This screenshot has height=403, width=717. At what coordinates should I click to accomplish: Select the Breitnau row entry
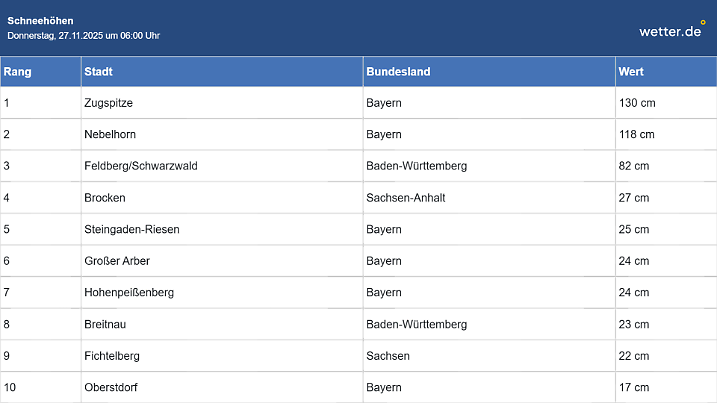(105, 324)
